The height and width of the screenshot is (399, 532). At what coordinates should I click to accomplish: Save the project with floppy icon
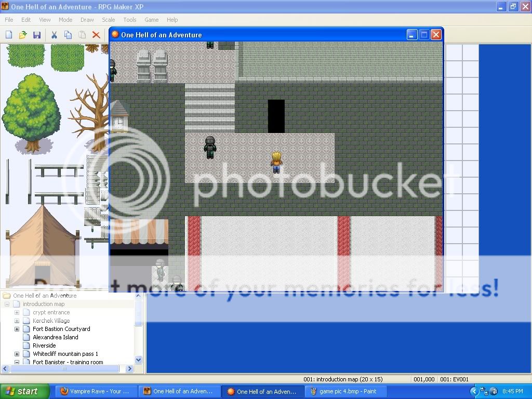(37, 35)
